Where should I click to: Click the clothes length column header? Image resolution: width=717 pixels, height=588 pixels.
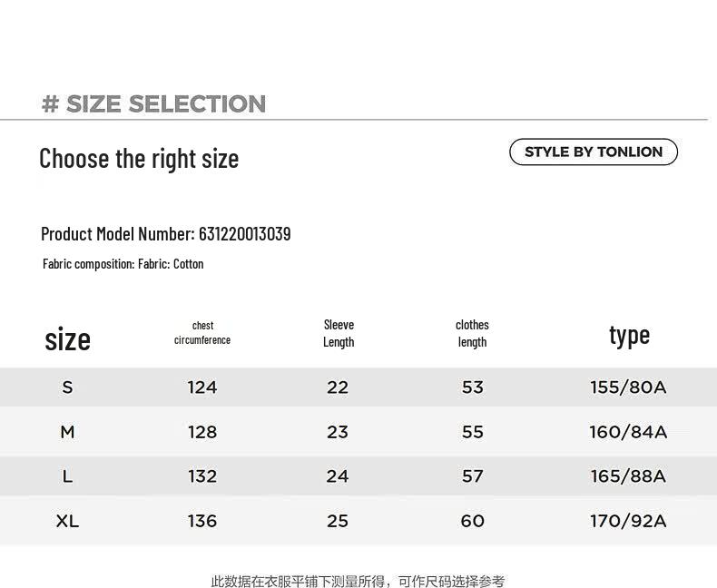click(x=472, y=333)
